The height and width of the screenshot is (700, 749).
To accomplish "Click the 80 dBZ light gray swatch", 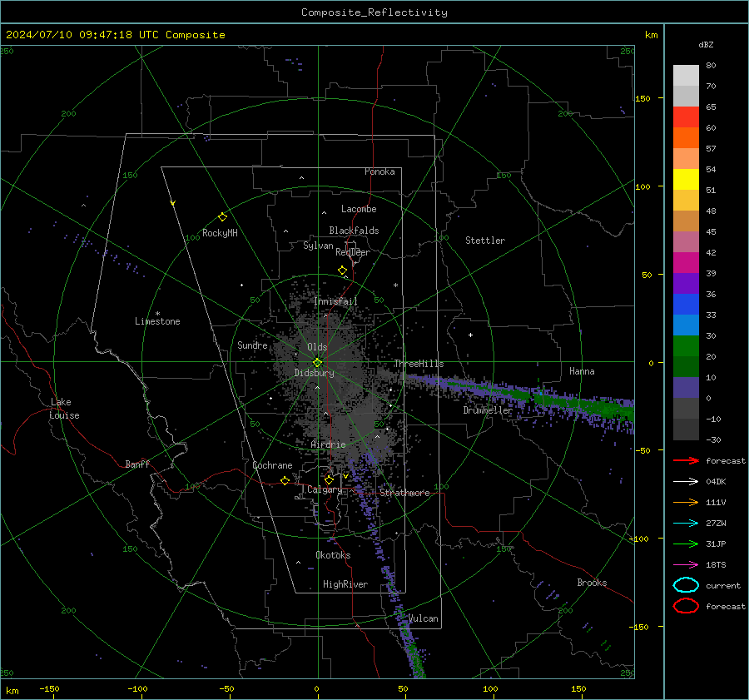I will point(686,76).
